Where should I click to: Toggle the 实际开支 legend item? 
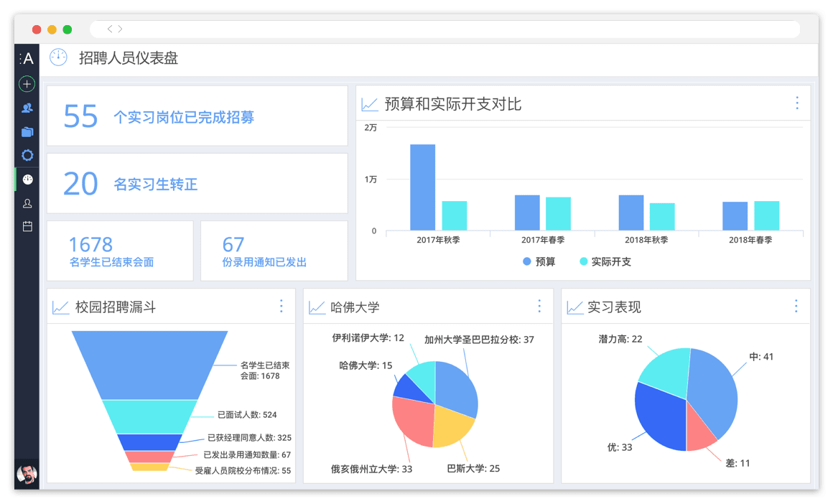tap(605, 261)
